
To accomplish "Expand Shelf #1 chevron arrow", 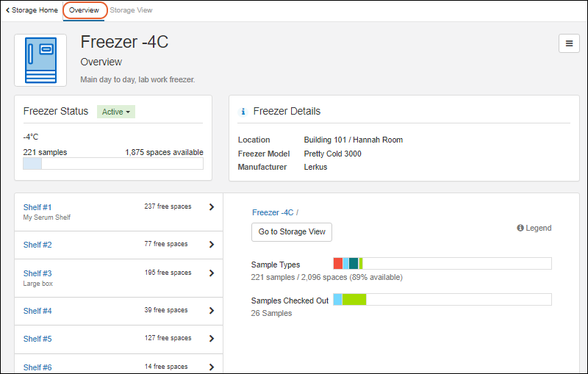I will pos(212,207).
